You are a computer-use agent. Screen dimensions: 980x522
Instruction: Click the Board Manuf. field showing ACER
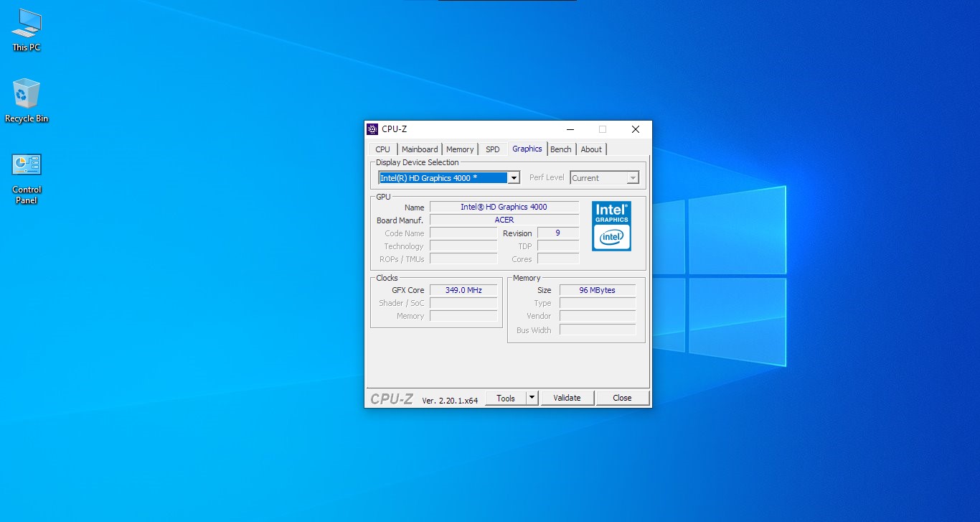[x=504, y=220]
